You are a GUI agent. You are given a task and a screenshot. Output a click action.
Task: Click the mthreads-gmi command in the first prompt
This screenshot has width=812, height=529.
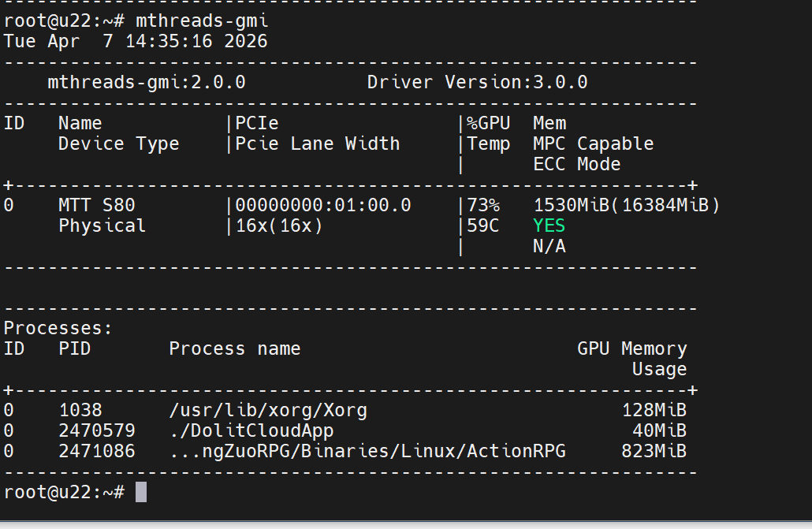click(202, 20)
